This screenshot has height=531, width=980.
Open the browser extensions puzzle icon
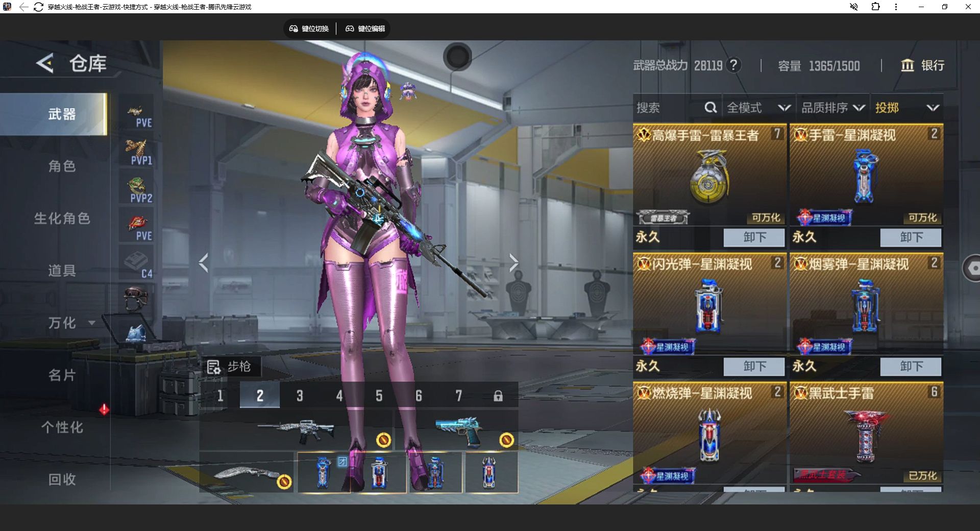(875, 7)
